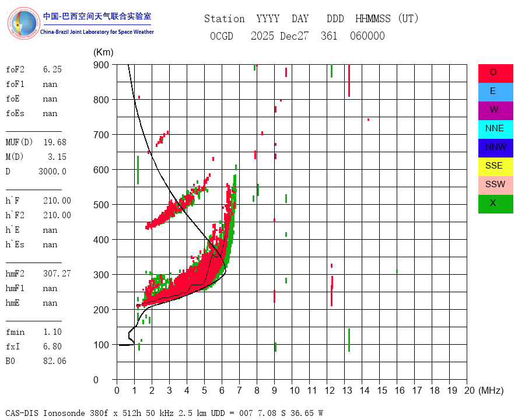Select the purple W legend swatch
The image size is (525, 420).
pyautogui.click(x=495, y=111)
